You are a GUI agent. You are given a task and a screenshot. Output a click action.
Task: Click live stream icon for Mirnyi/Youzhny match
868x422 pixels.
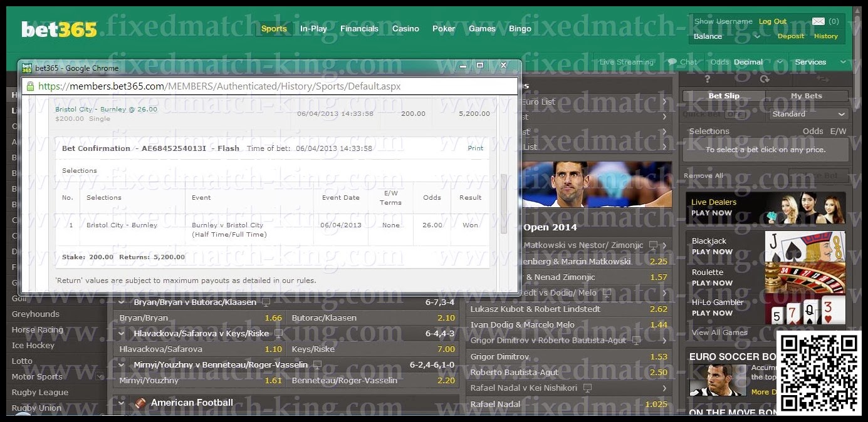[x=317, y=364]
